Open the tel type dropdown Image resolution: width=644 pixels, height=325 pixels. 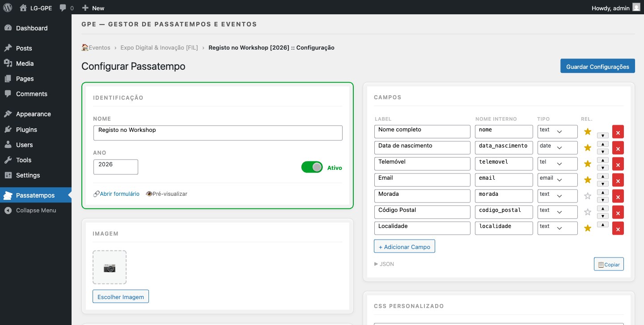pos(557,164)
